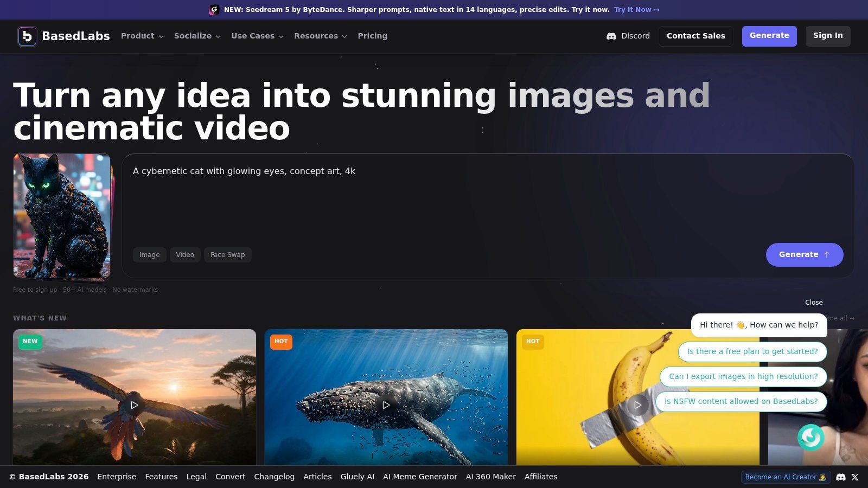Play the whale underwater video
Viewport: 868px width, 488px height.
pos(386,405)
